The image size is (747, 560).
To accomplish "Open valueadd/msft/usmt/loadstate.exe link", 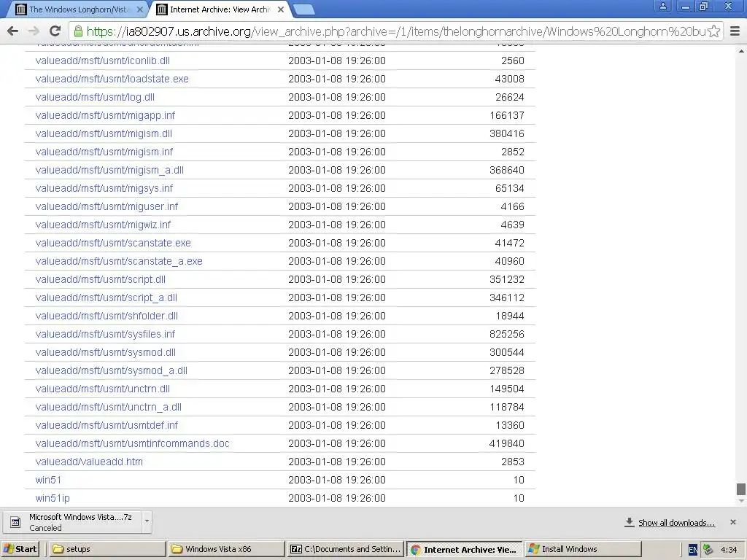I will pos(112,79).
